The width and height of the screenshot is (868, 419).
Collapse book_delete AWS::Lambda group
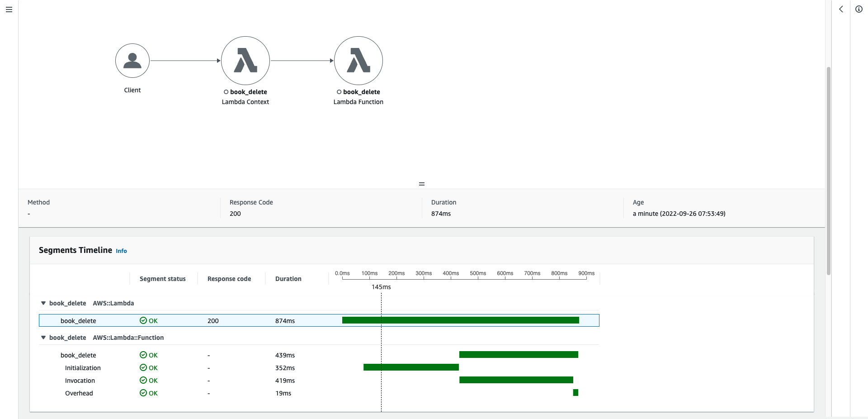pyautogui.click(x=43, y=303)
